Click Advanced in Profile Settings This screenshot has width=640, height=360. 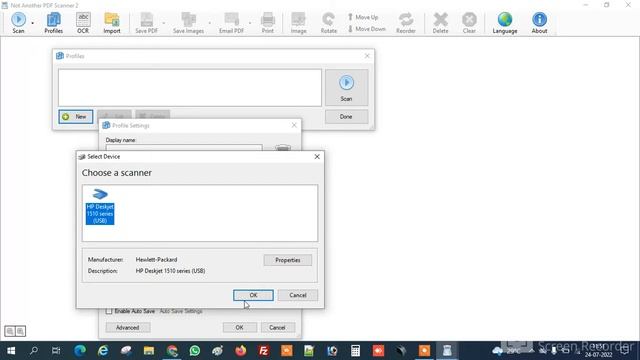click(x=128, y=327)
